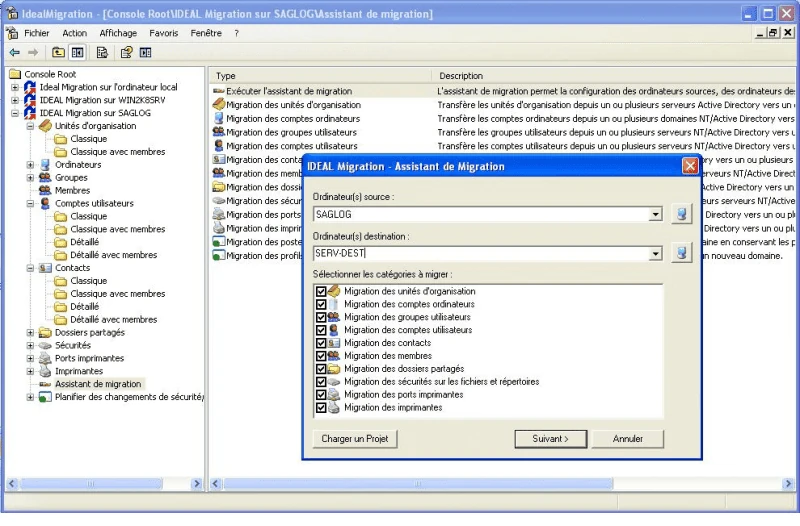Click the Migration des unités d'organisation list icon
Screen dimensions: 800x526
pos(219,105)
